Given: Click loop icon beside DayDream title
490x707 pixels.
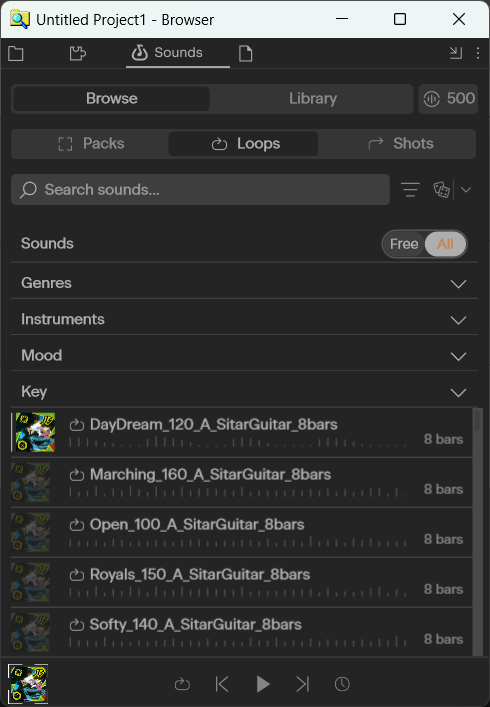Looking at the screenshot, I should (x=77, y=425).
